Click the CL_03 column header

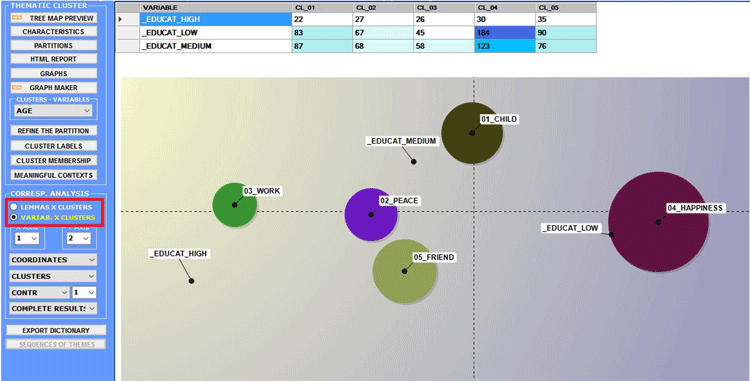[x=443, y=8]
